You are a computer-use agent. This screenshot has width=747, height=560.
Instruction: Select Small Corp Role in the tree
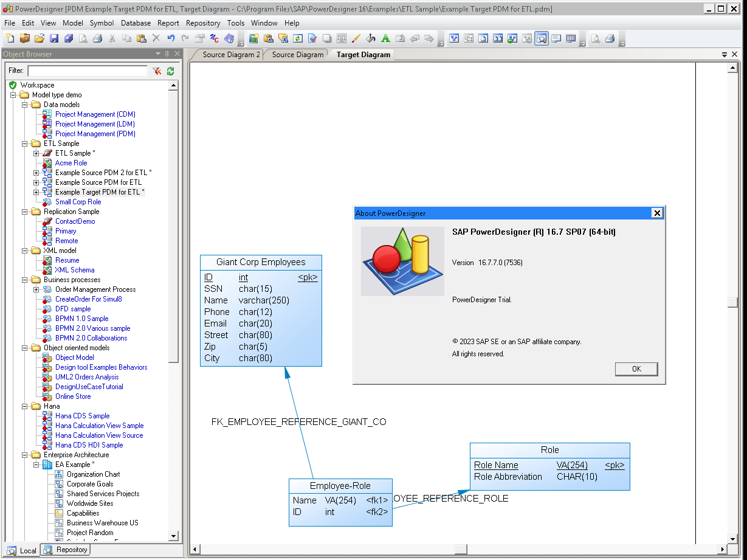(78, 202)
